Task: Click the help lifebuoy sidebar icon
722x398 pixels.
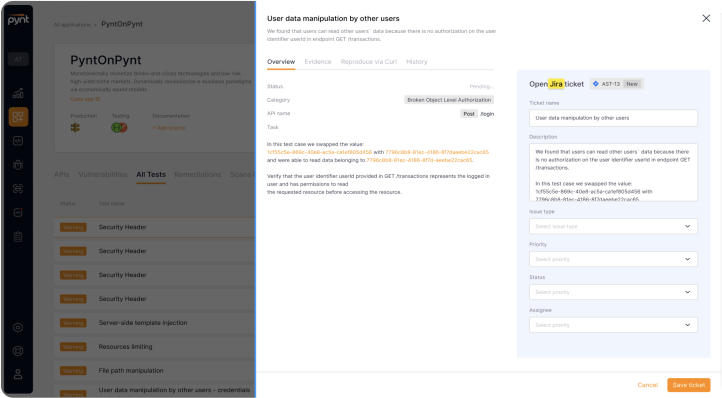Action: [18, 351]
